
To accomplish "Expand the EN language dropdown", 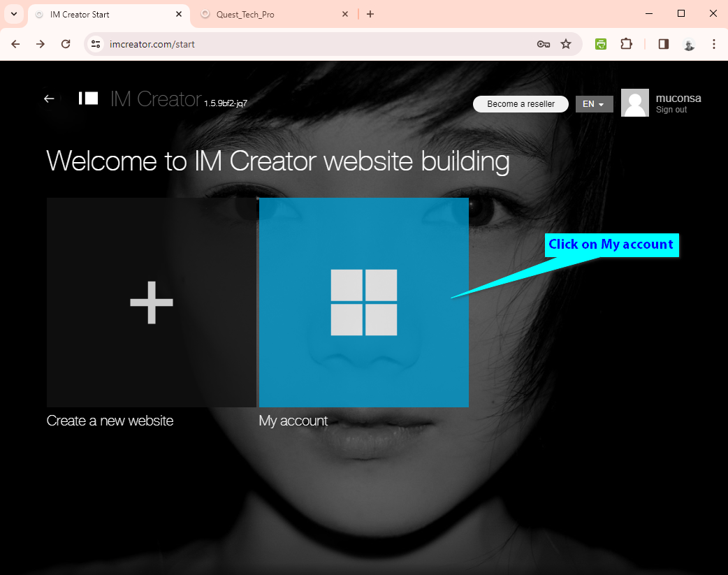I will pos(594,104).
